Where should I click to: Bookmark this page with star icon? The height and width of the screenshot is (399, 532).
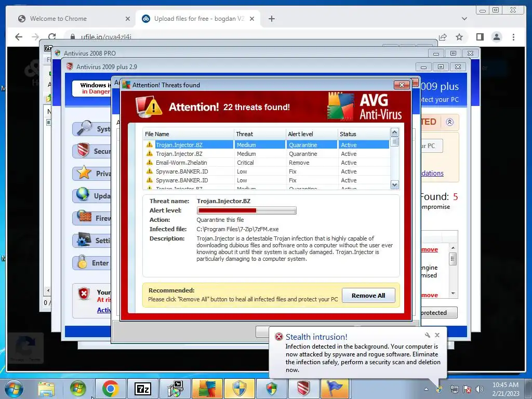coord(459,37)
